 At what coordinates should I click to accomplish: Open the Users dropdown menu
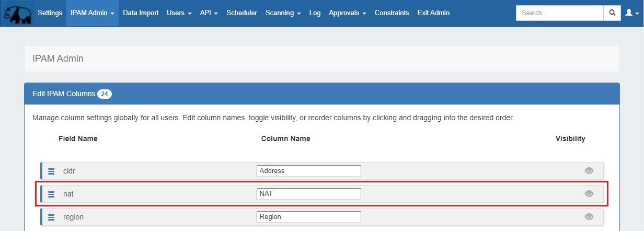tap(179, 13)
